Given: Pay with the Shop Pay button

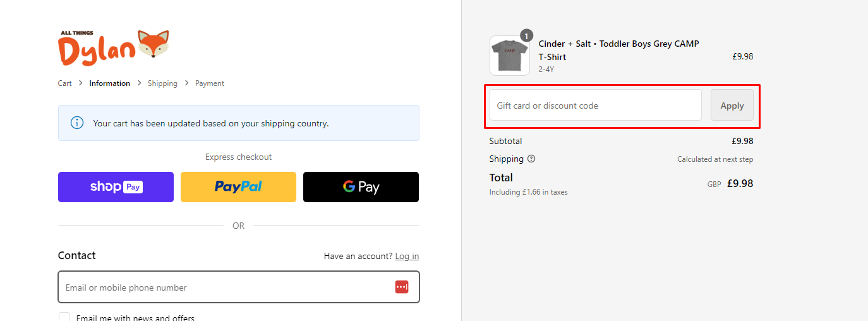Looking at the screenshot, I should tap(116, 187).
